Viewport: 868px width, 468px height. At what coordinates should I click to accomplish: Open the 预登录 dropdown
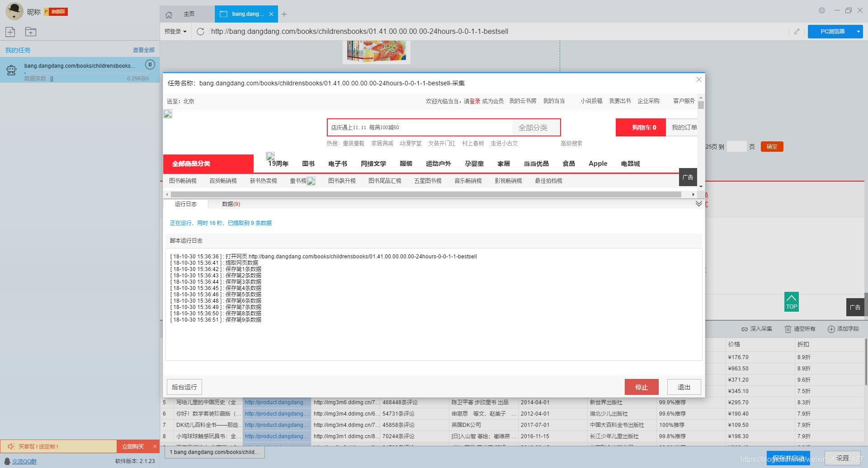tap(175, 32)
